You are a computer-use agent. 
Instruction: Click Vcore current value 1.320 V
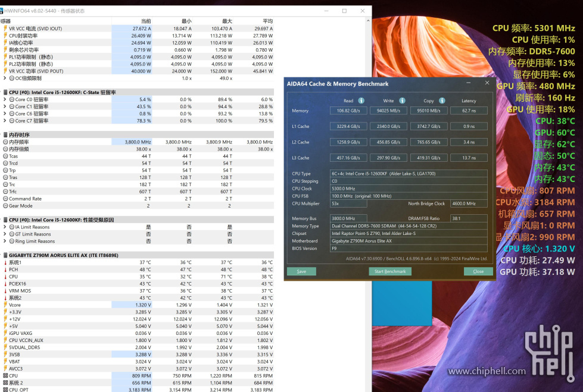pyautogui.click(x=143, y=305)
